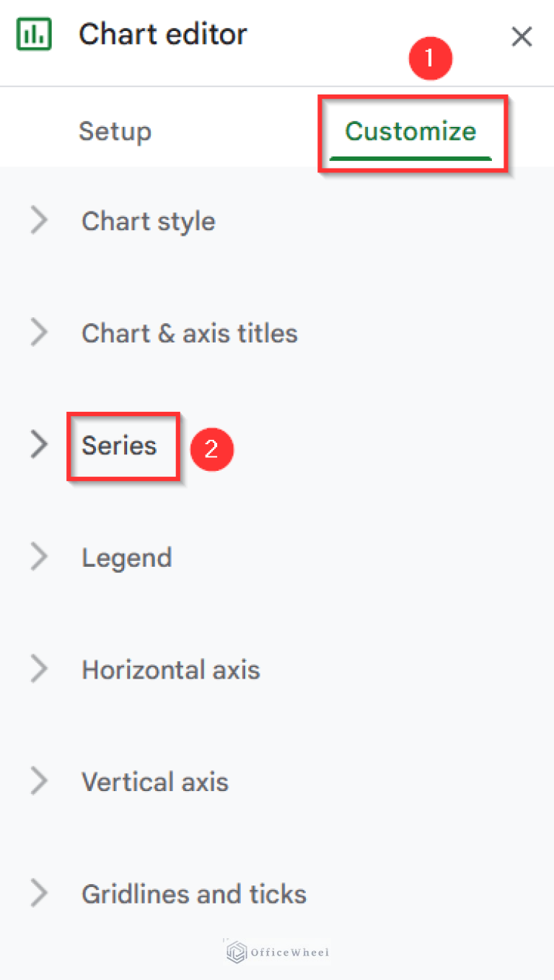Viewport: 554px width, 980px height.
Task: Expand the Chart style chevron arrow
Action: [x=39, y=221]
